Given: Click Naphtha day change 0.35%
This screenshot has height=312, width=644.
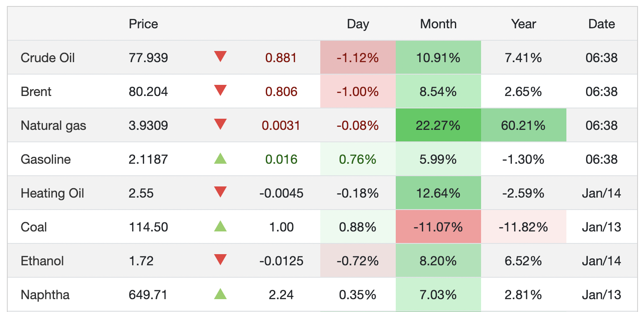Looking at the screenshot, I should (x=358, y=295).
